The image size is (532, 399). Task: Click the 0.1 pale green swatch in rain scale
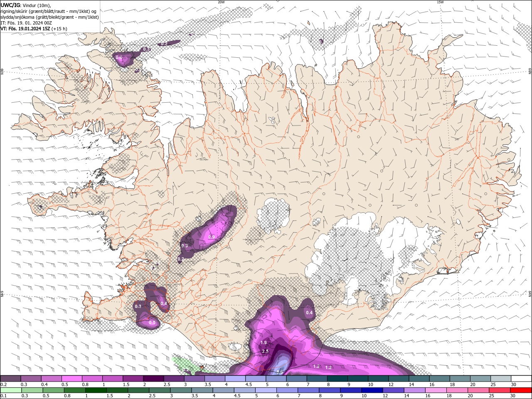[11, 390]
